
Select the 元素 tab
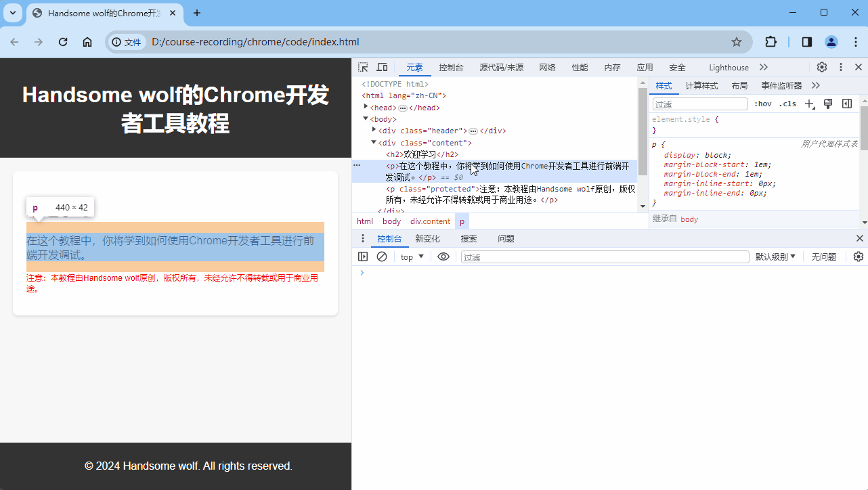coord(414,67)
